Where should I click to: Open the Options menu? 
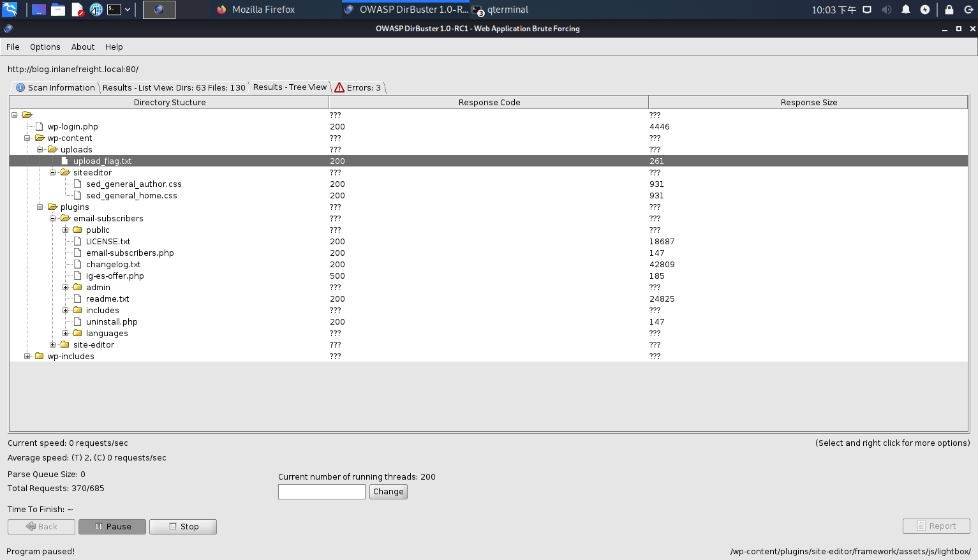45,47
